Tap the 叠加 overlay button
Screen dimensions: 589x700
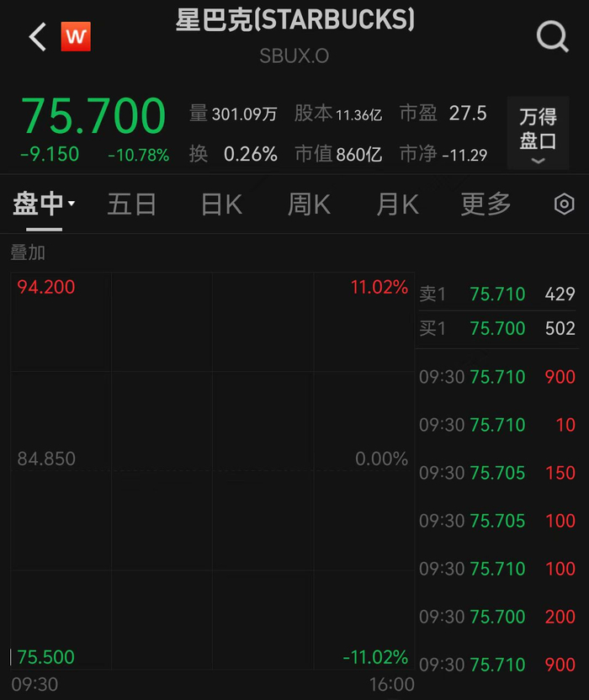tap(28, 252)
